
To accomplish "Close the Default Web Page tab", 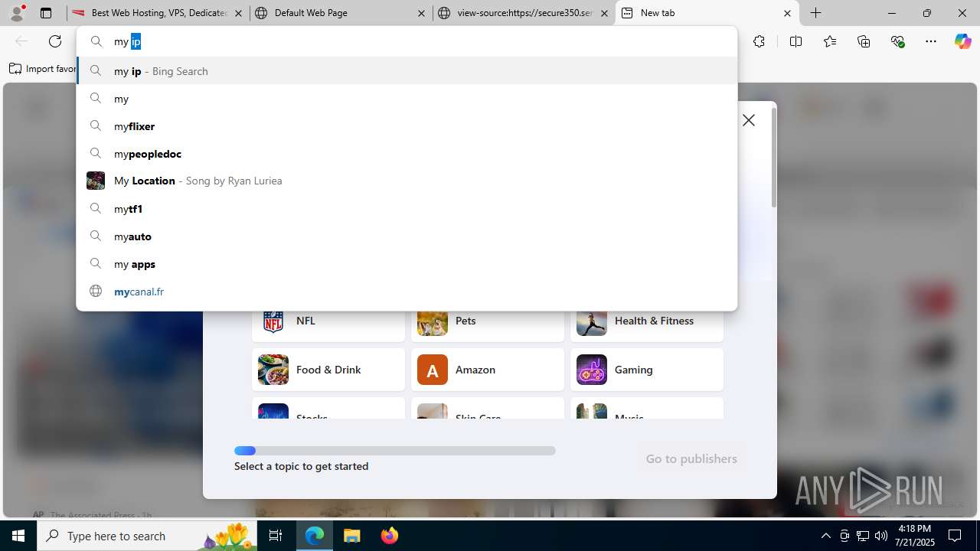I will click(x=422, y=13).
